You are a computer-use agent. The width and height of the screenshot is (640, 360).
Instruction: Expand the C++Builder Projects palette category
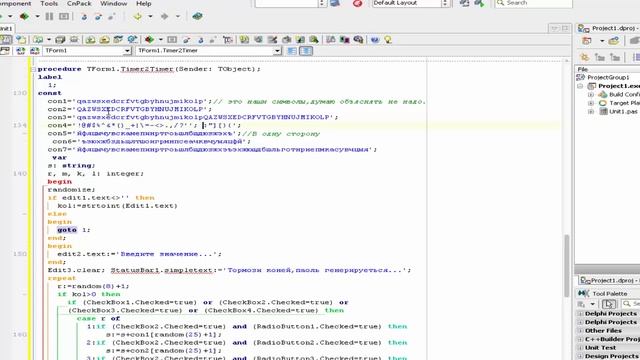[x=580, y=339]
